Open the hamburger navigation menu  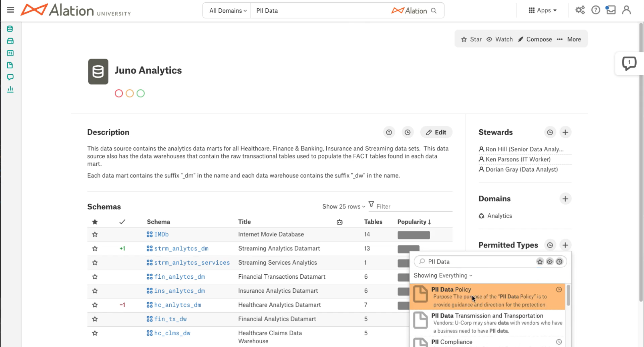pyautogui.click(x=10, y=10)
